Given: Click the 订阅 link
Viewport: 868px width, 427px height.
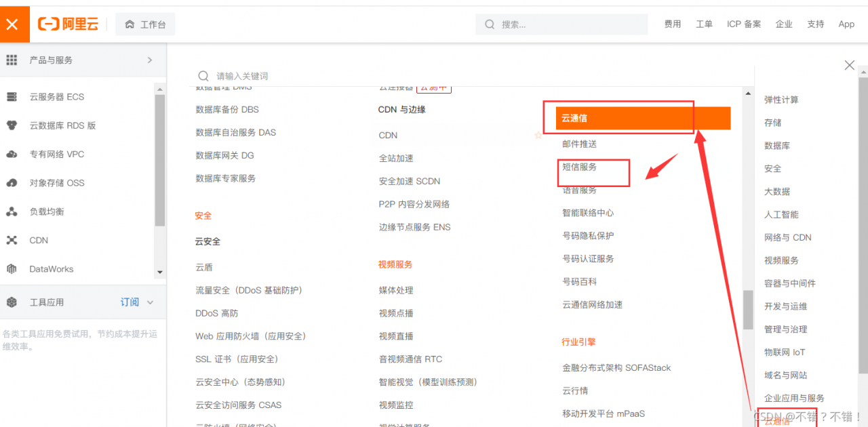Looking at the screenshot, I should point(130,302).
